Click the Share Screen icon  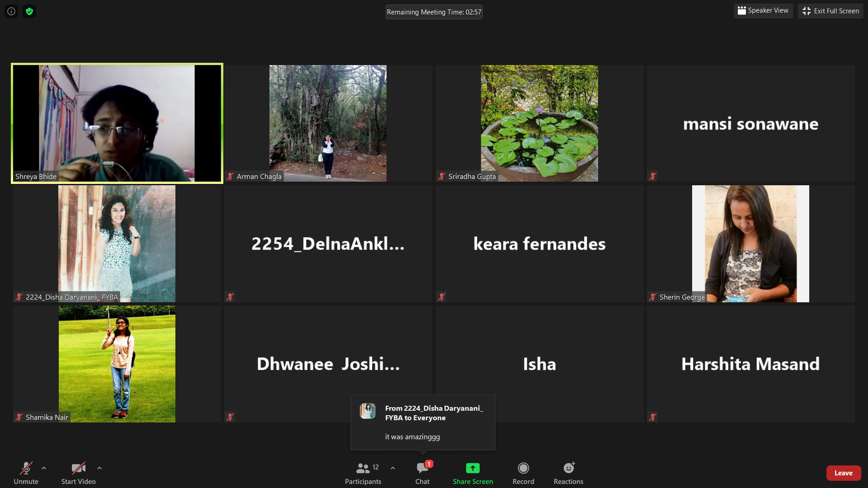(x=472, y=468)
